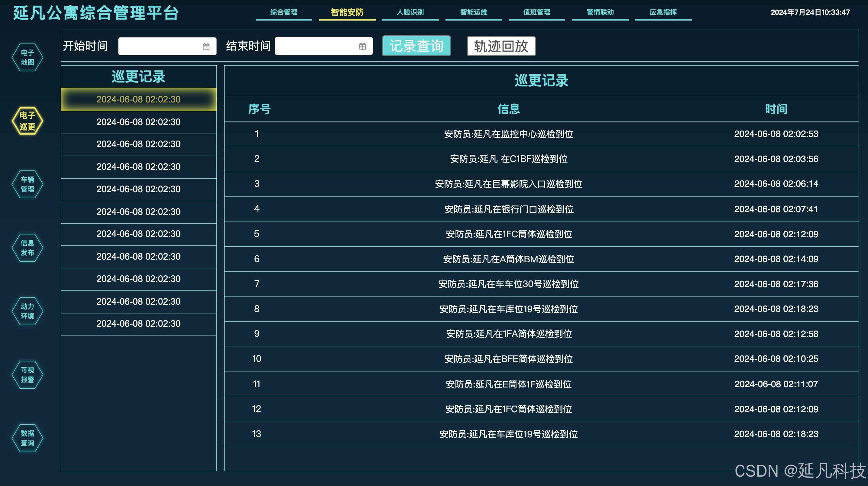Click the time cell 2024-06-08 02:02:53
868x486 pixels.
[x=776, y=134]
